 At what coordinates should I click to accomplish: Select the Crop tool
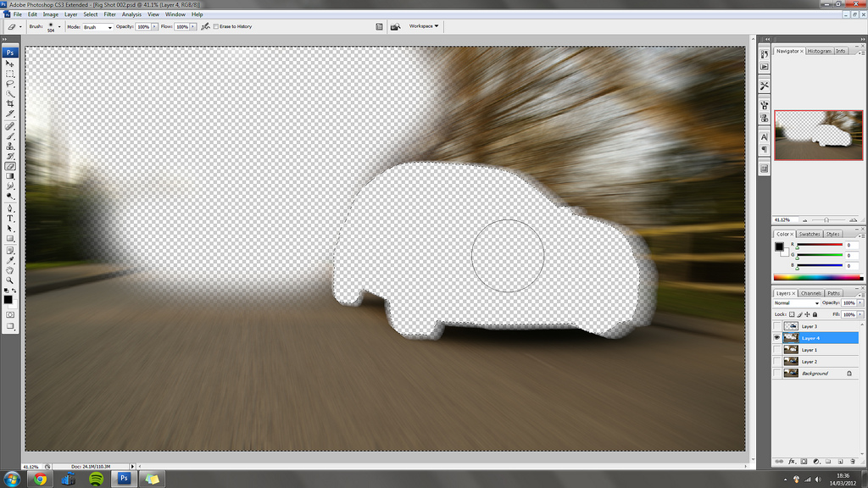10,104
